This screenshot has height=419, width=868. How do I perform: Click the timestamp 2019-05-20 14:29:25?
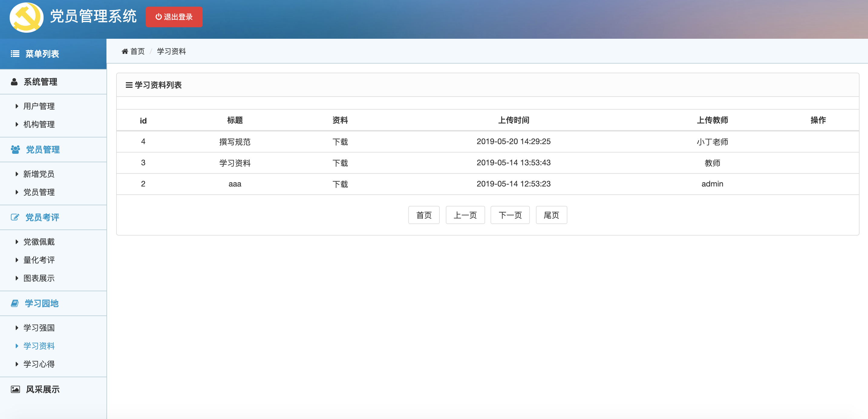(x=514, y=141)
